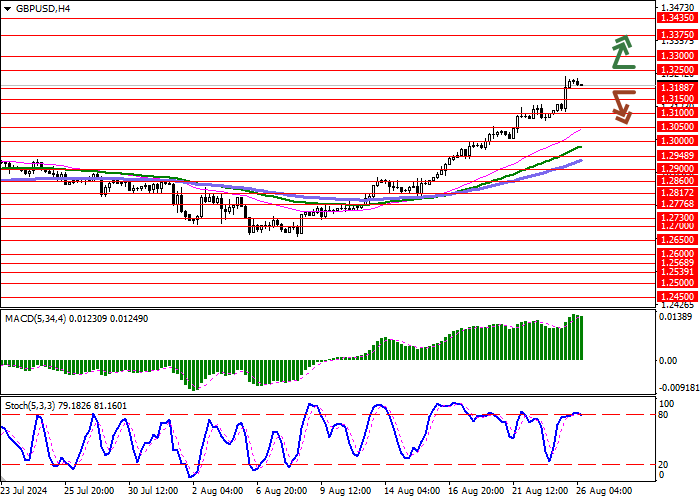Click the 1.27768 price label
Image resolution: width=700 pixels, height=500 pixels.
coord(677,204)
